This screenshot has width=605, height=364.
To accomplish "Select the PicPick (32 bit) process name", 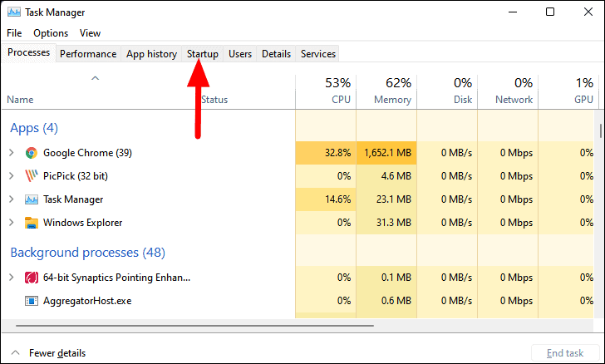I will pos(76,176).
